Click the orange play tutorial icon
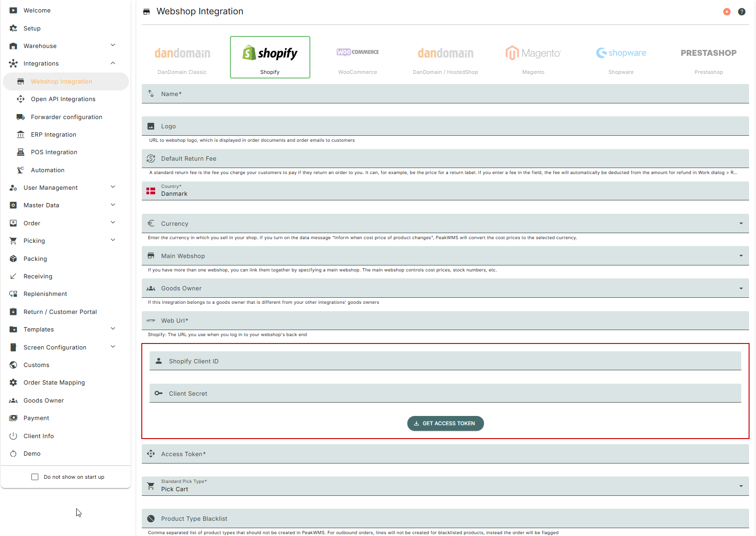 727,12
